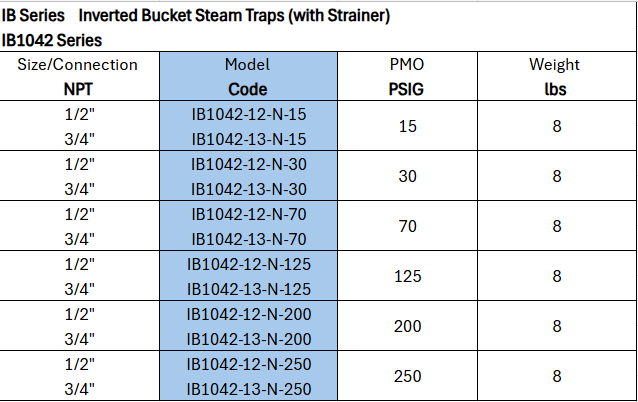Click the PMO value 70 cell
This screenshot has width=638, height=402.
click(407, 226)
